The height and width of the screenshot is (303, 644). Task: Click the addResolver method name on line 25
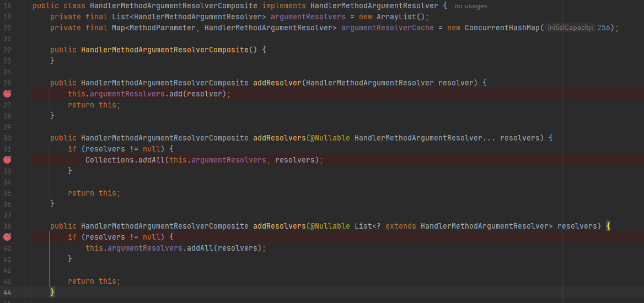277,83
